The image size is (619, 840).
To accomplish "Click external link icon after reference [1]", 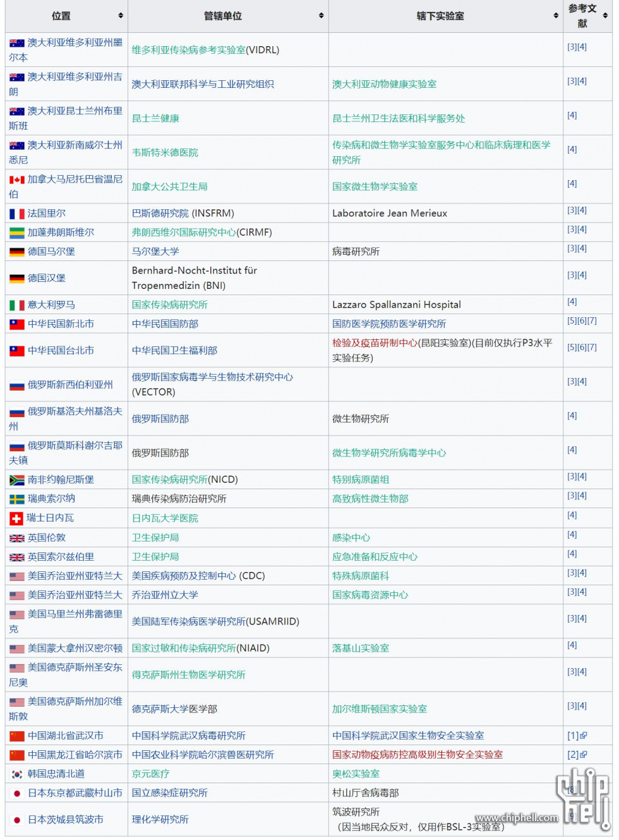I will point(584,736).
